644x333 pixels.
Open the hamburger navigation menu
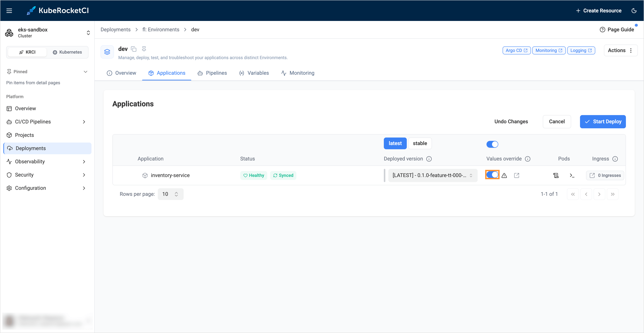[x=9, y=11]
